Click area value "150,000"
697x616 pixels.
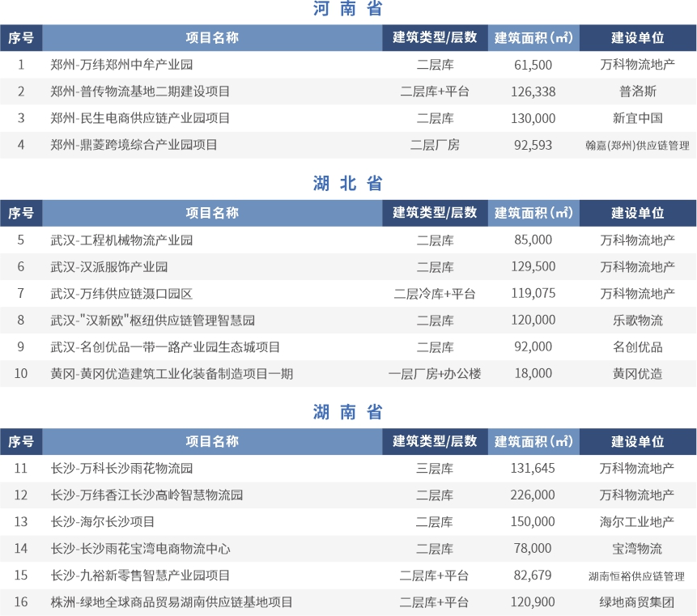pyautogui.click(x=533, y=522)
